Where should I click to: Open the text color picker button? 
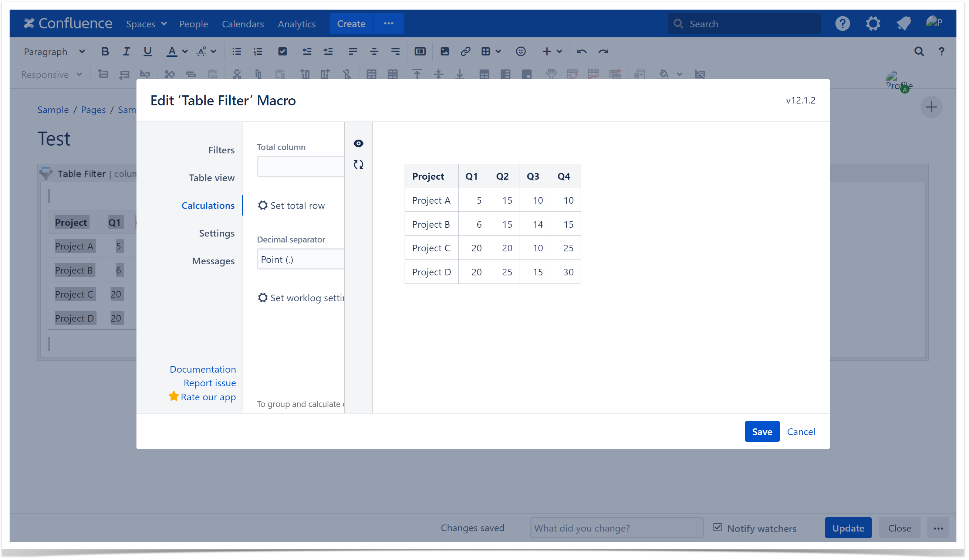[x=172, y=51]
